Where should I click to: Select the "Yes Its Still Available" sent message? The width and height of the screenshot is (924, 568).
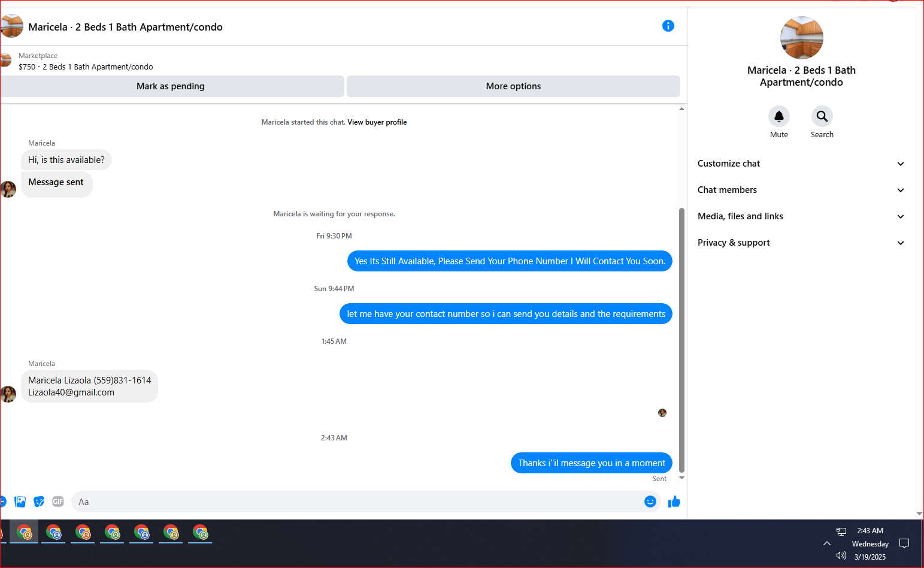[x=510, y=261]
